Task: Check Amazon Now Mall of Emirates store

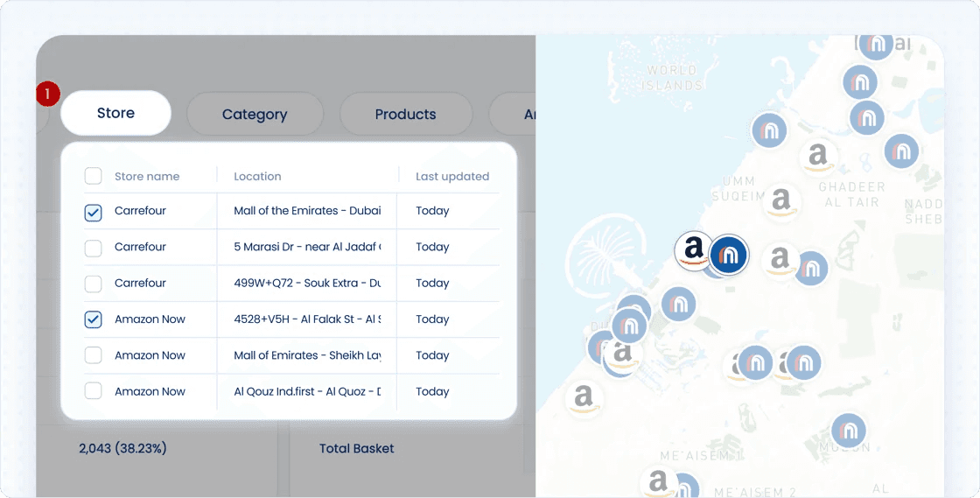Action: click(x=93, y=355)
